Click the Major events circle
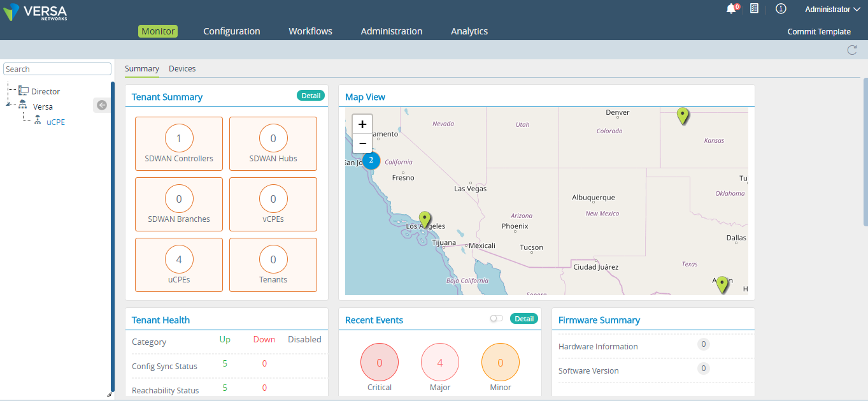This screenshot has height=401, width=868. pyautogui.click(x=440, y=363)
